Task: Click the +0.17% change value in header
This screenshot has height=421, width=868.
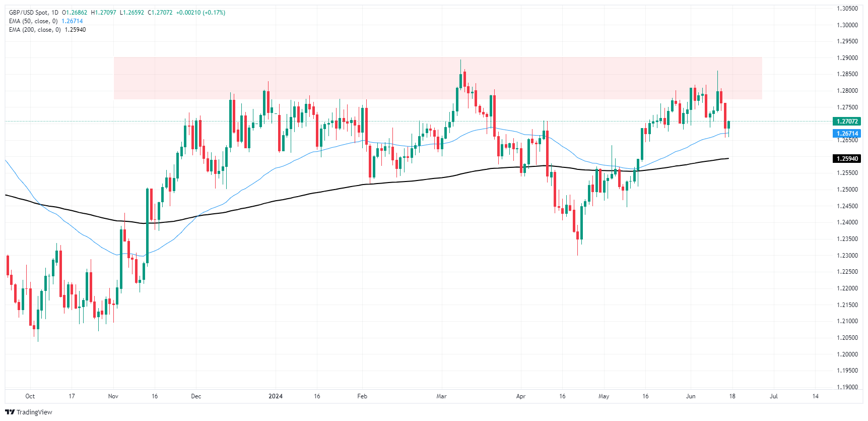Action: (x=214, y=13)
